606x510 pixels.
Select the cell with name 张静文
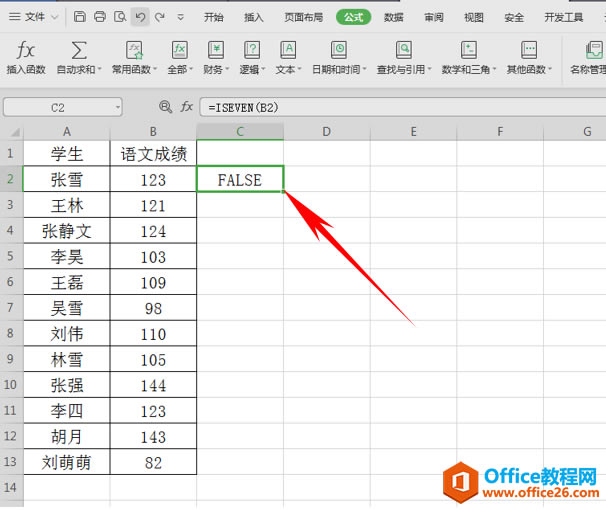(x=67, y=231)
